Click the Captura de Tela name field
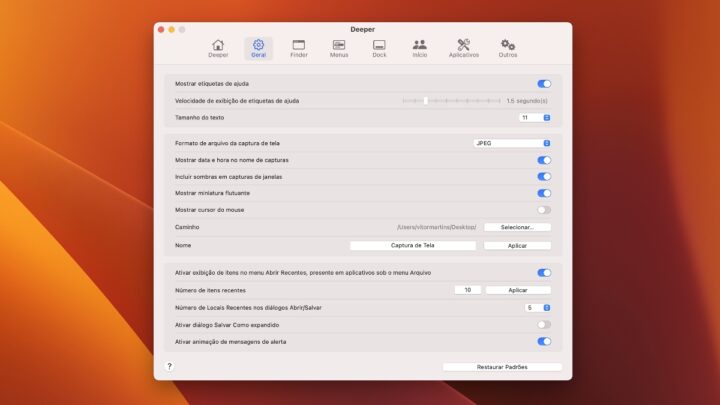 click(413, 246)
